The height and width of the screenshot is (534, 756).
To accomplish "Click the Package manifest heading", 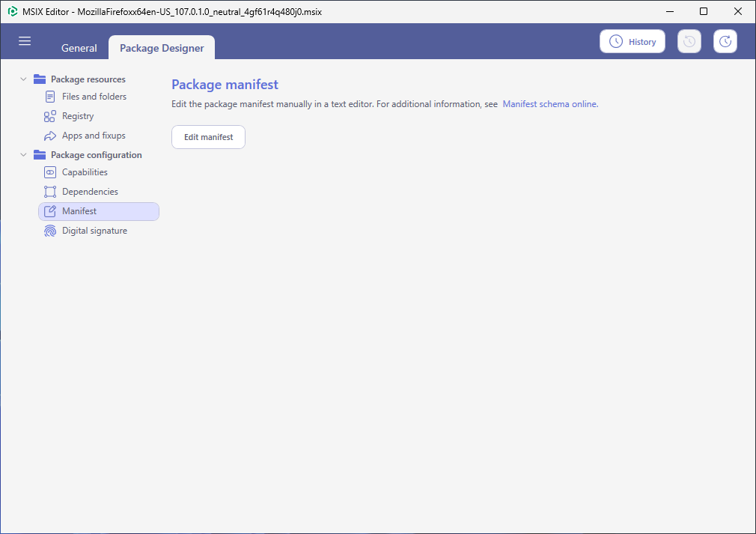I will [225, 85].
